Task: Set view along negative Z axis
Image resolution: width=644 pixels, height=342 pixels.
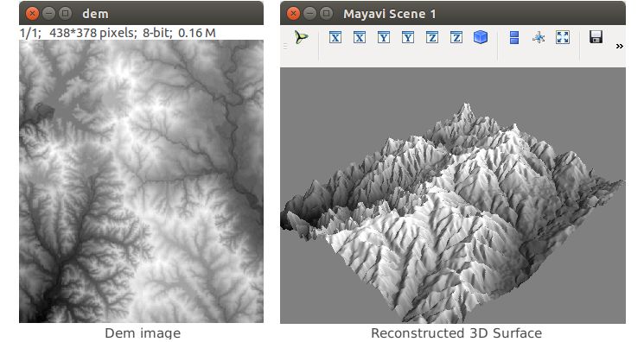Action: (x=456, y=37)
